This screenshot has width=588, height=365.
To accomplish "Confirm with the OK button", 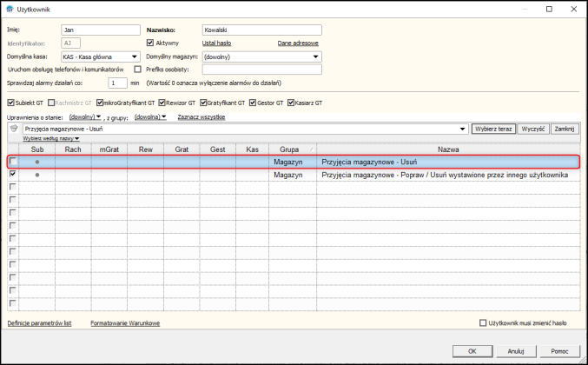I will (472, 351).
